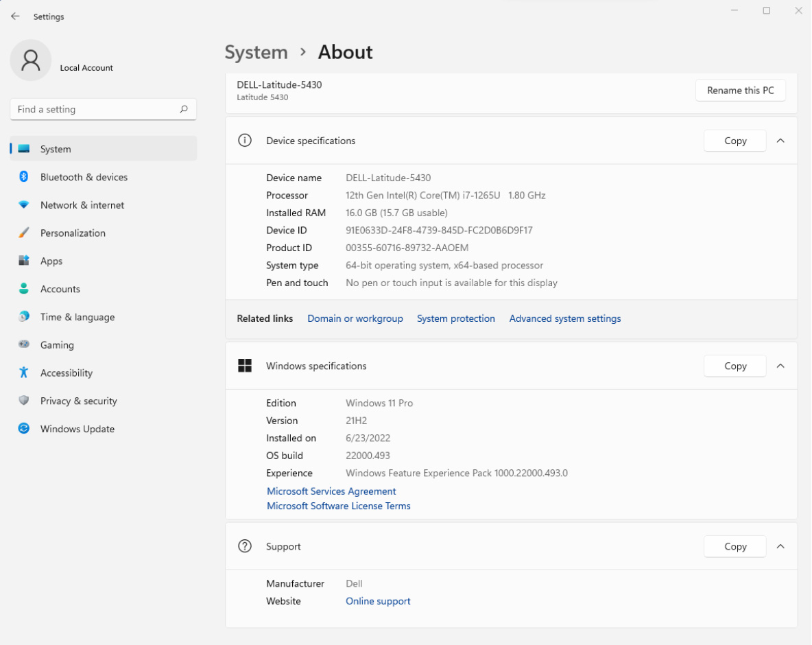Image resolution: width=812 pixels, height=645 pixels.
Task: Click the Windows Update refresh icon
Action: click(24, 428)
